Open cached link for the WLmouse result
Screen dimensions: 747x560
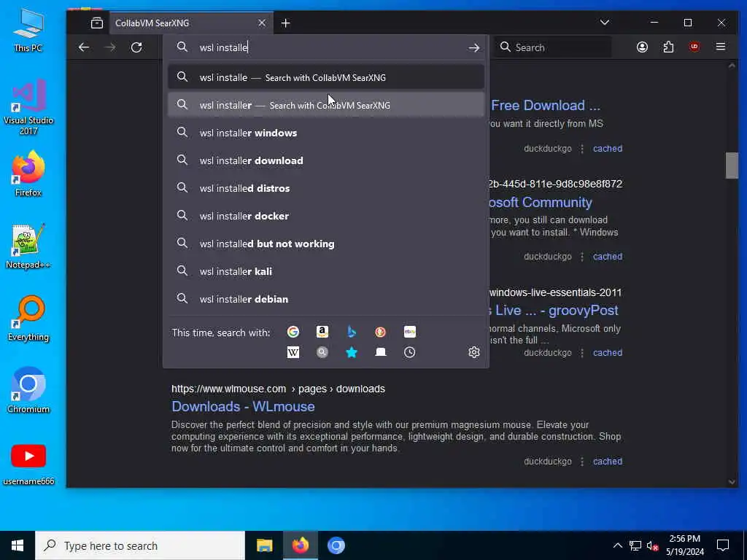[x=608, y=462]
